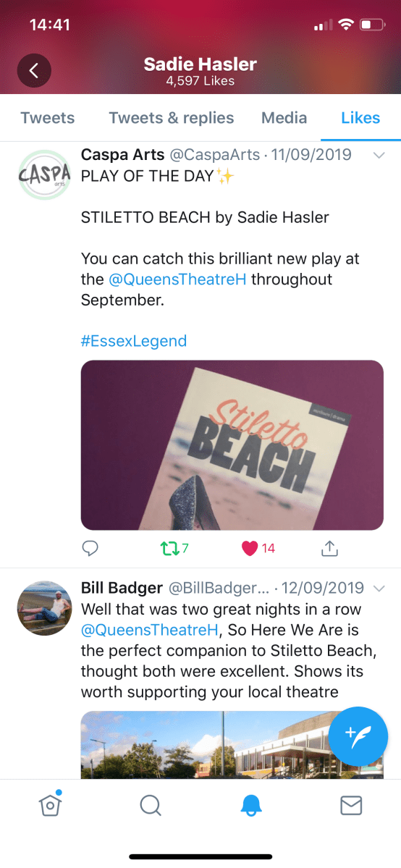Expand Caspa Arts tweet options chevron

tap(379, 156)
